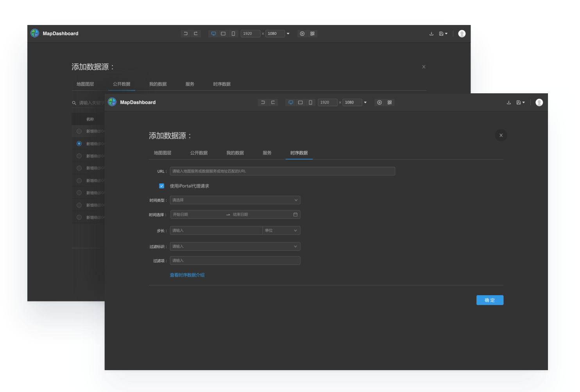Open the 时间类型 selection dropdown
580x392 pixels.
pyautogui.click(x=235, y=200)
